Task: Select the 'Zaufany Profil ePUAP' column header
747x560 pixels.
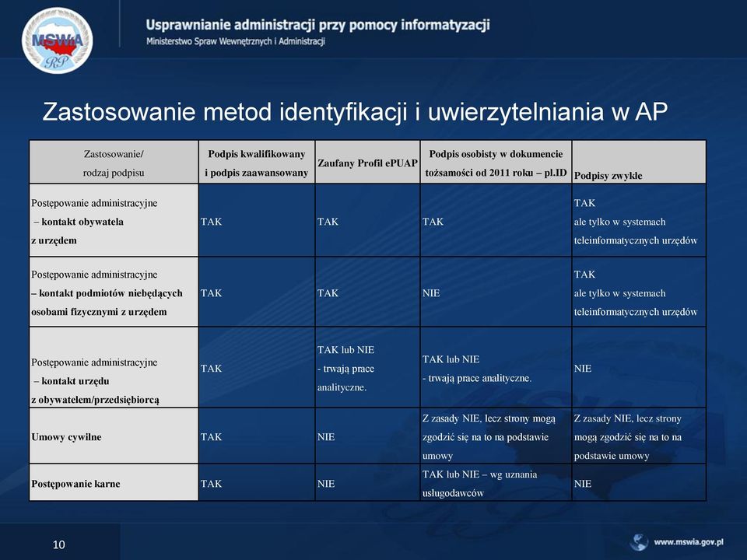Action: click(x=367, y=163)
